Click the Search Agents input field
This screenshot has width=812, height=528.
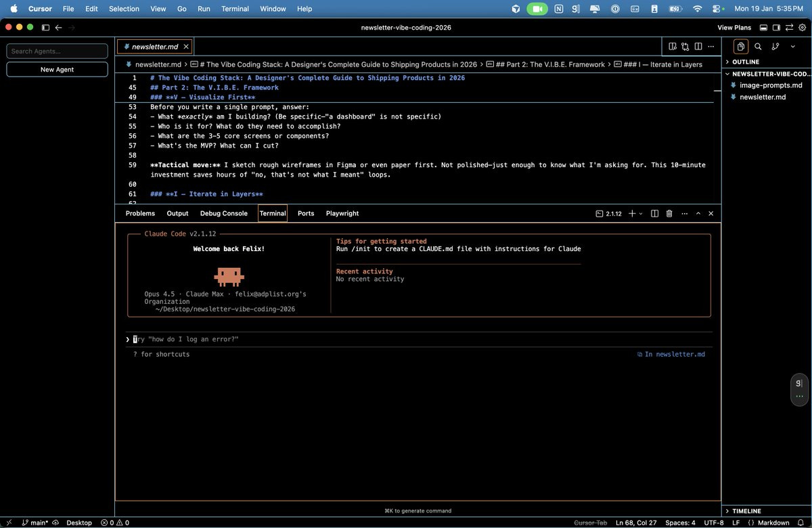[x=58, y=51]
